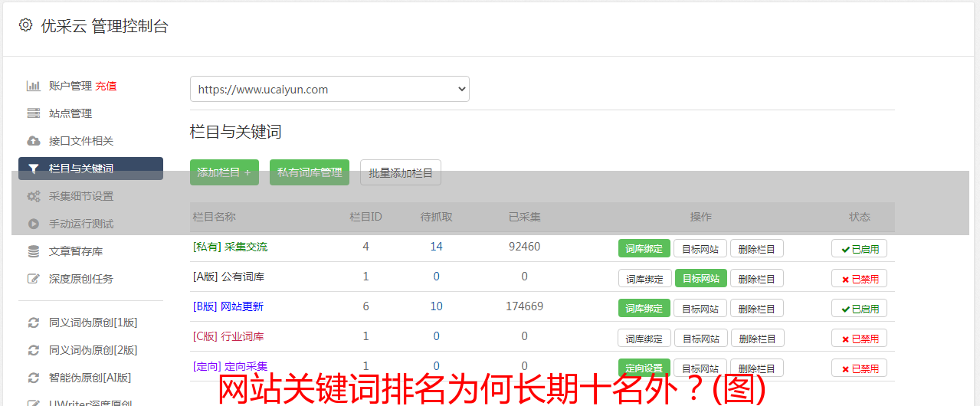The height and width of the screenshot is (406, 980).
Task: Click the refresh icon for 智能伪原创[AI版]
Action: coord(33,378)
